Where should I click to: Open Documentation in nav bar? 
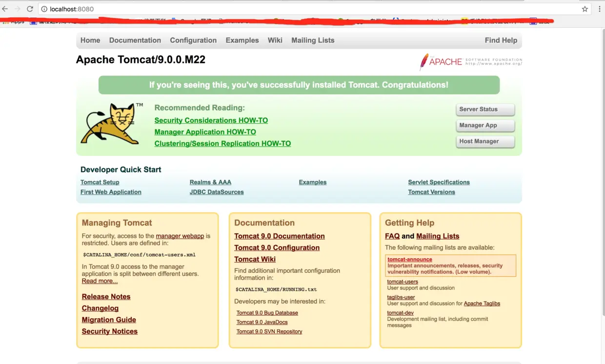coord(135,40)
